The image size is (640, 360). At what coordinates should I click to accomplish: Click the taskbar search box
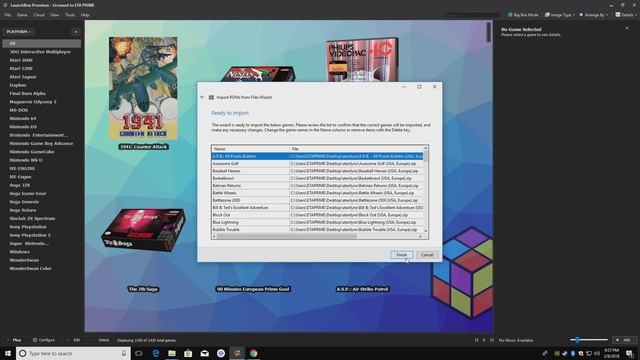coord(73,353)
